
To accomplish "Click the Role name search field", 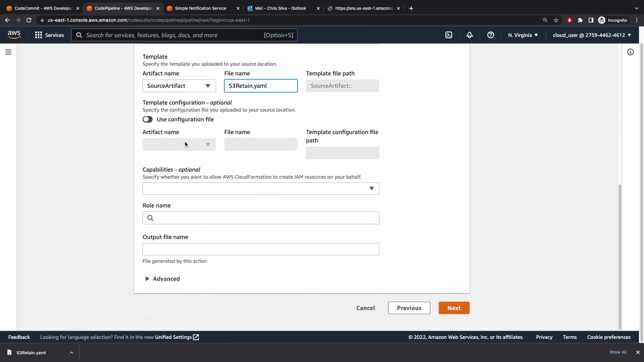I will point(261,218).
